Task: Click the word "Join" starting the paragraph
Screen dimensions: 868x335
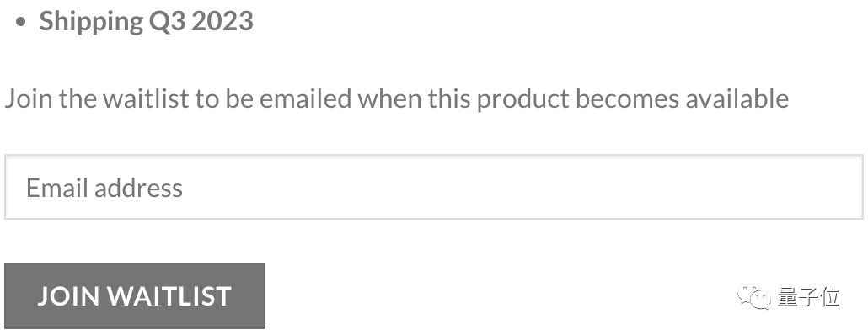Action: pyautogui.click(x=29, y=99)
